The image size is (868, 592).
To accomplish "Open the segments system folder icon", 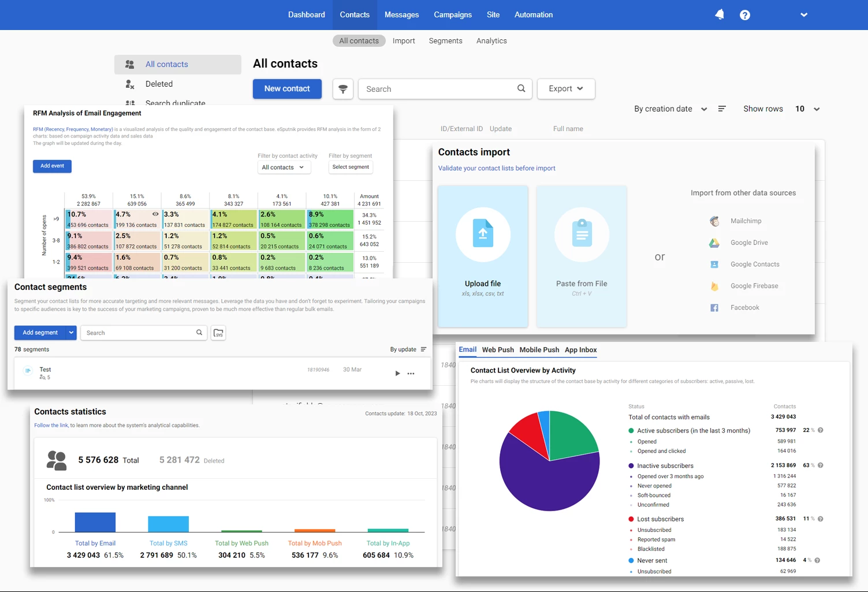I will pos(218,333).
